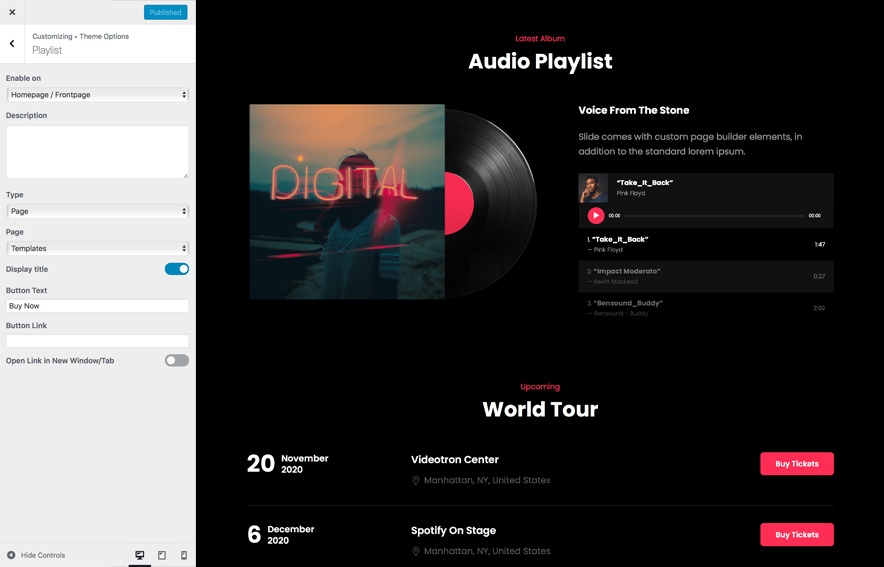Click the Voice From The Stone heading
884x567 pixels.
634,110
